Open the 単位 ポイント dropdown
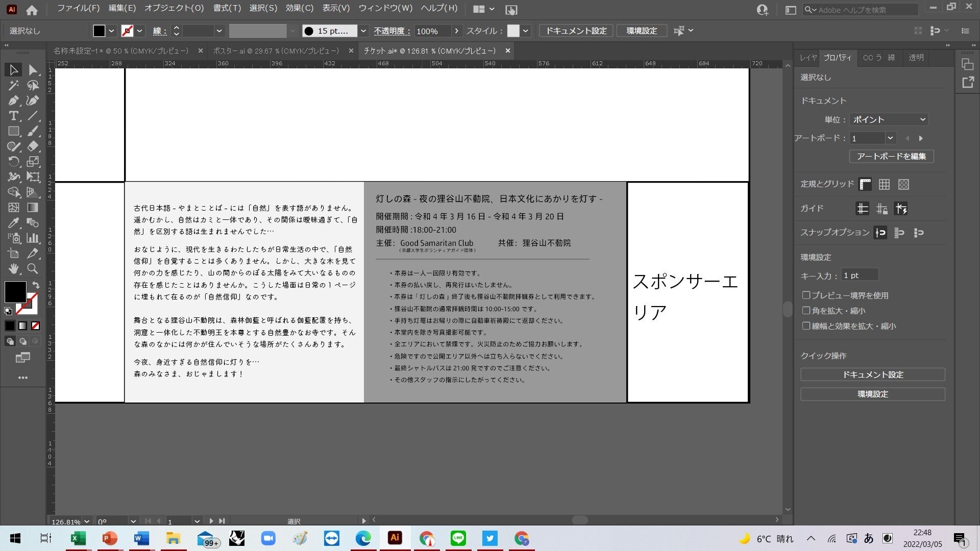This screenshot has width=980, height=551. tap(889, 119)
